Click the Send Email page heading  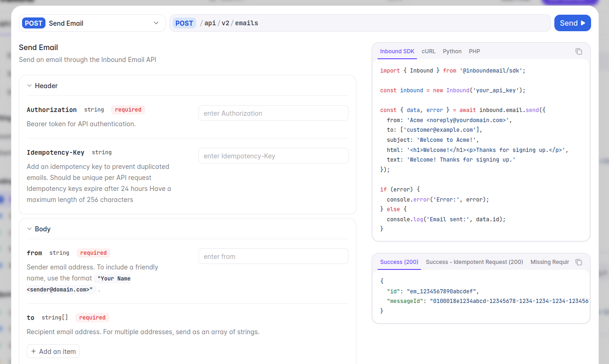39,47
